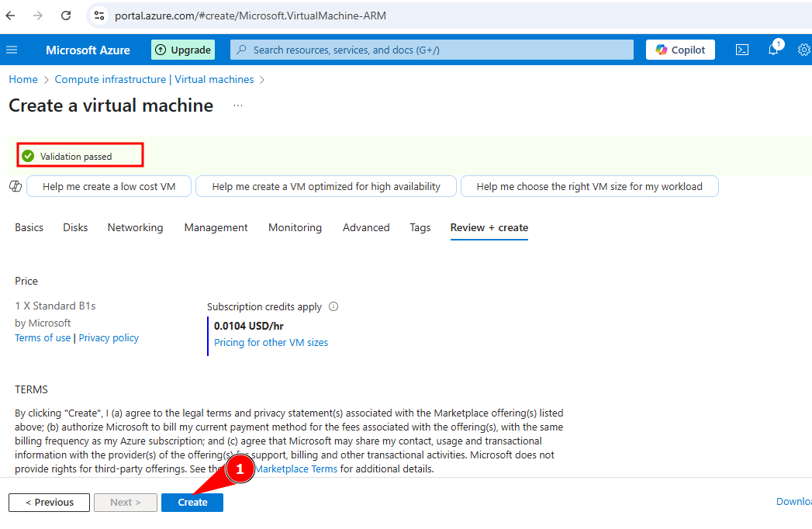Go to the Home breadcrumb
The height and width of the screenshot is (529, 812).
23,79
